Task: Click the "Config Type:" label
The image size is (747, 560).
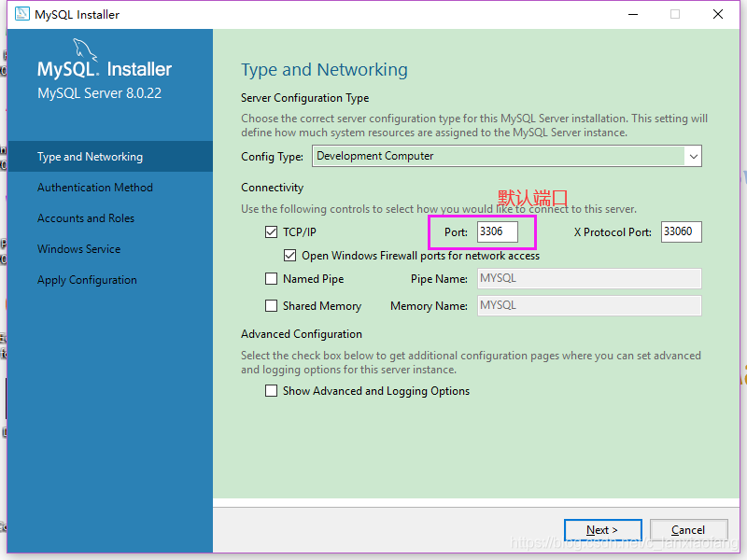Action: coord(272,157)
